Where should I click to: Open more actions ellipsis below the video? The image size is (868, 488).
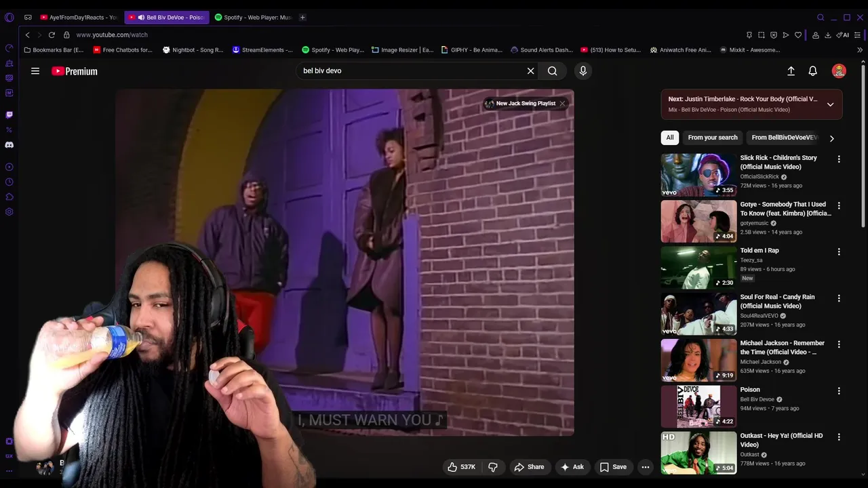click(x=646, y=467)
